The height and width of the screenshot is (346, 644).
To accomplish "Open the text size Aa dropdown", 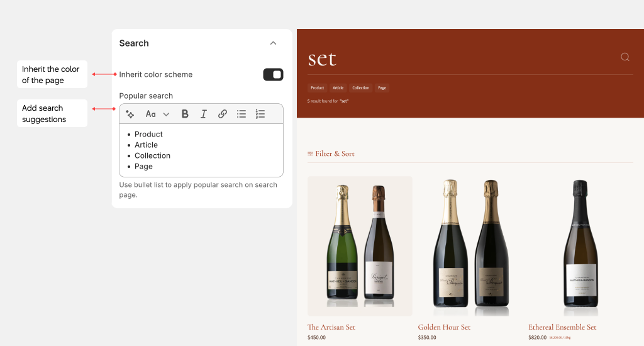I will point(157,114).
